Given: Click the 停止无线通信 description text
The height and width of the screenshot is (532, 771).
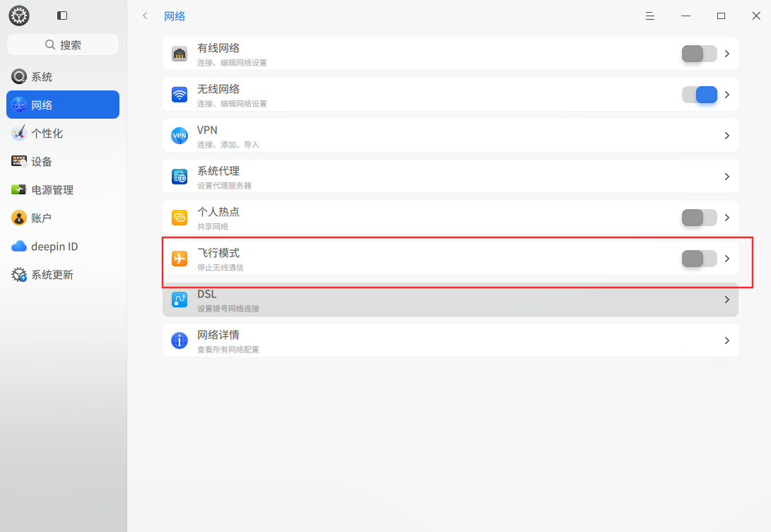Looking at the screenshot, I should 220,268.
